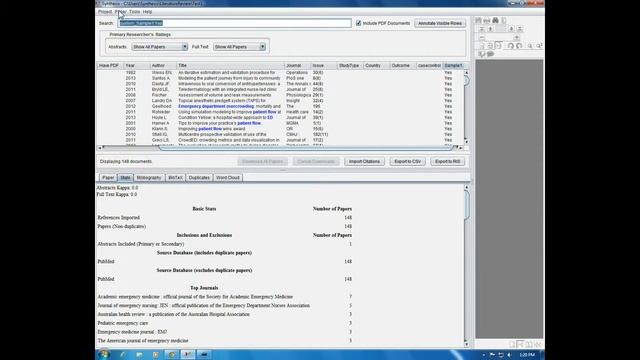
Task: Click the Import Citations button
Action: (x=364, y=161)
